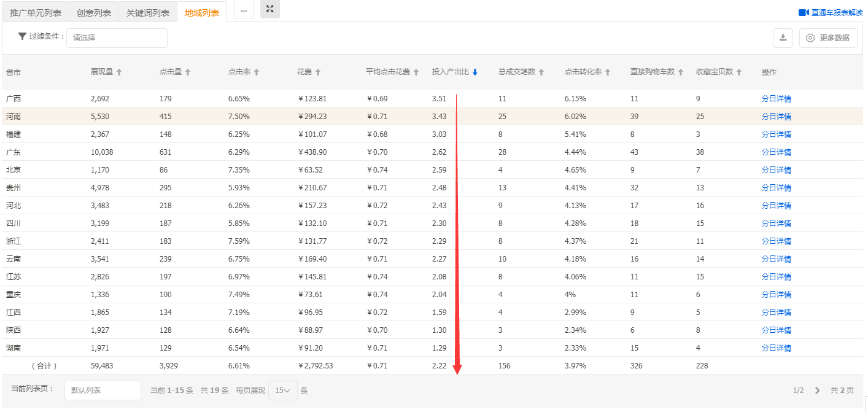Switch to 推广单元列表 tab

tap(36, 13)
